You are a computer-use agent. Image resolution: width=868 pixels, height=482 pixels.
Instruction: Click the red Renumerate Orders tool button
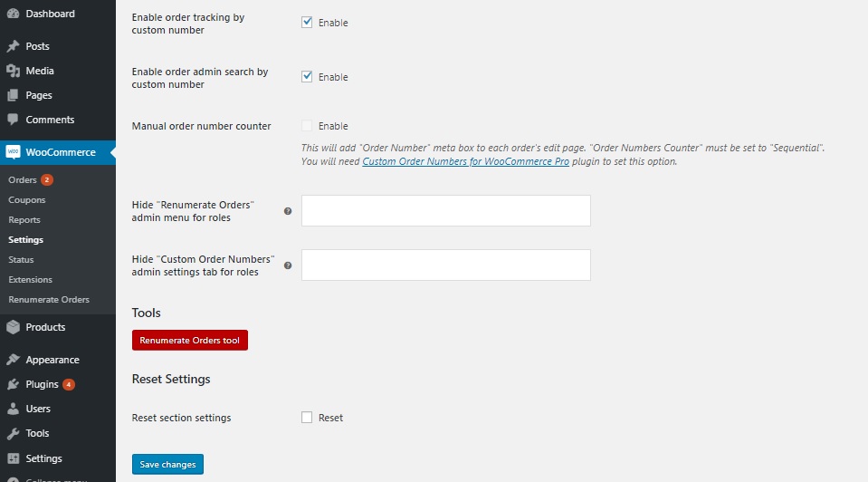tap(190, 340)
